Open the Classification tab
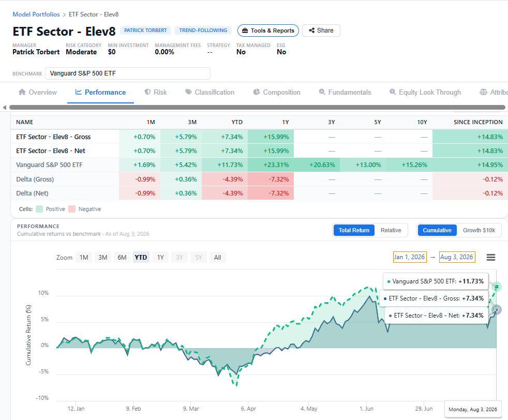The image size is (508, 420). [x=210, y=92]
